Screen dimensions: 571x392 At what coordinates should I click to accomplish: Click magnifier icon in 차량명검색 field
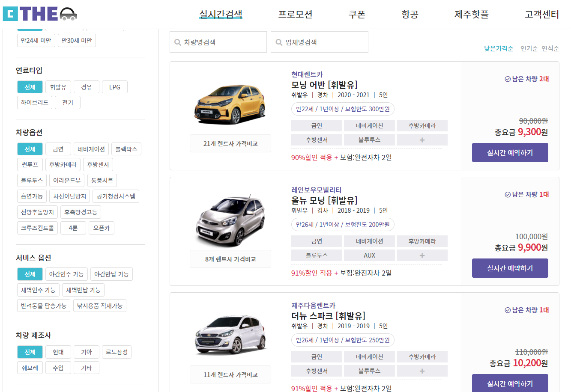(x=176, y=42)
